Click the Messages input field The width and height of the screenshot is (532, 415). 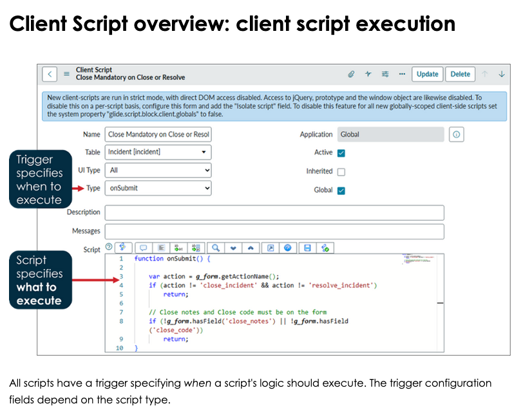tap(274, 232)
